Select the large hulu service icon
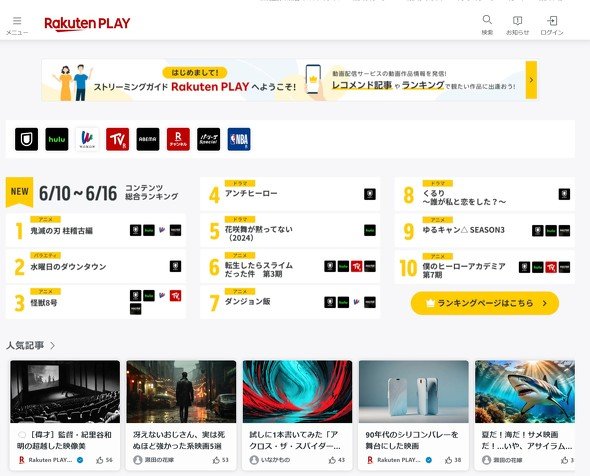The height and width of the screenshot is (476, 590). point(57,139)
